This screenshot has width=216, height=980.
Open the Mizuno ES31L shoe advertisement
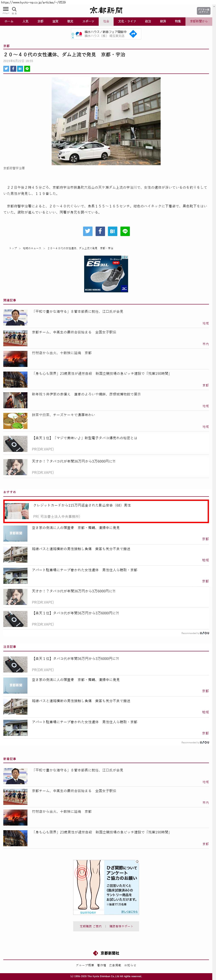point(106,274)
